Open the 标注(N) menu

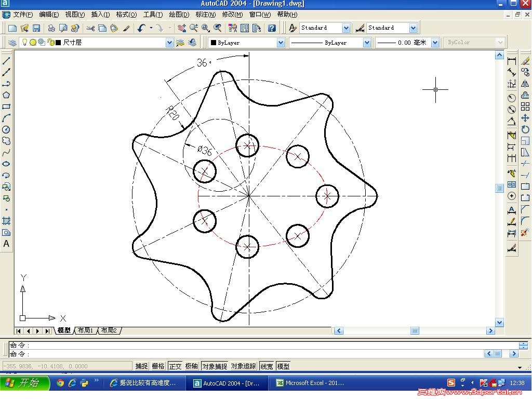point(206,15)
